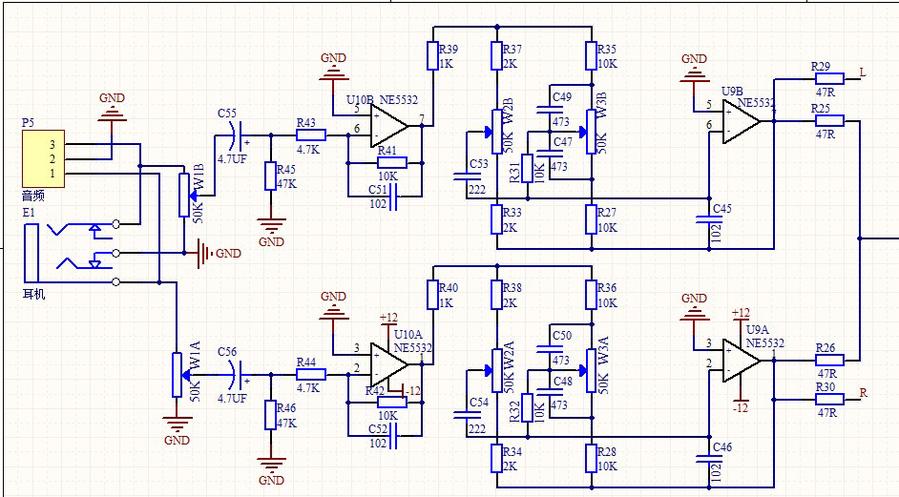This screenshot has width=899, height=497.
Task: Select the W2B 50K potentiometer
Action: coord(495,128)
